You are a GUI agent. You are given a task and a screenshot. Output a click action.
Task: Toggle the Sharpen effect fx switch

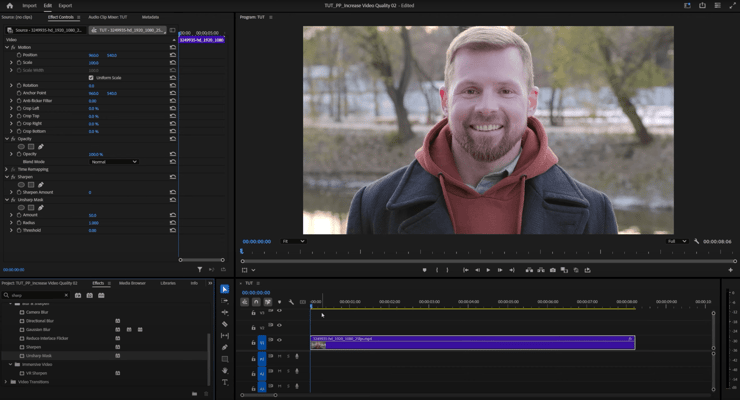point(13,177)
